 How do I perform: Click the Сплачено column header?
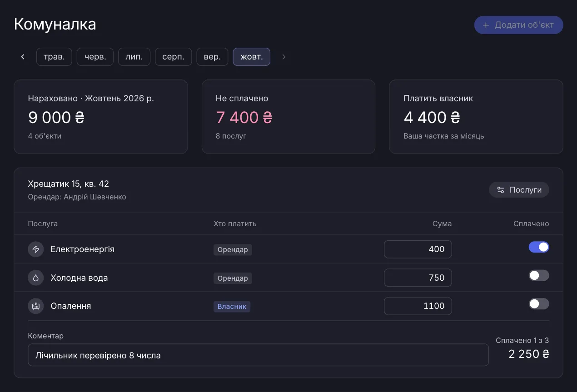(x=531, y=224)
